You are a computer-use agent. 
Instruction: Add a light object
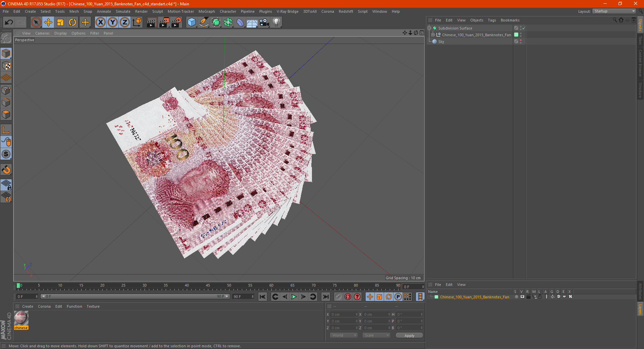[x=276, y=22]
